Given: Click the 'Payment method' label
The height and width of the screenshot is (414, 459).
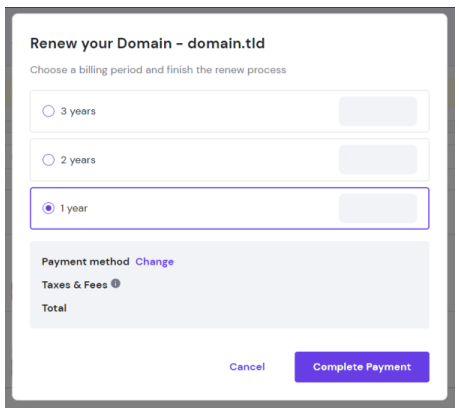Looking at the screenshot, I should pos(85,262).
